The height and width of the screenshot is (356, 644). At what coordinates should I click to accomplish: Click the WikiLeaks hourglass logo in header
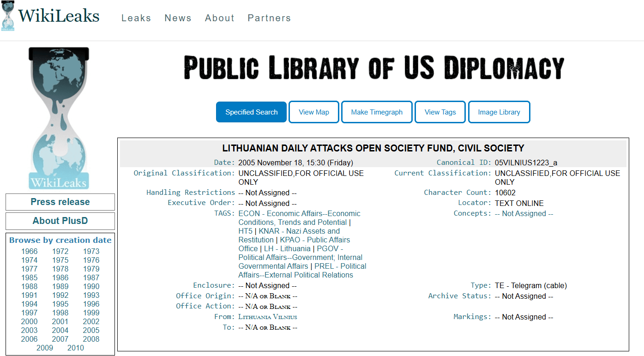7,17
